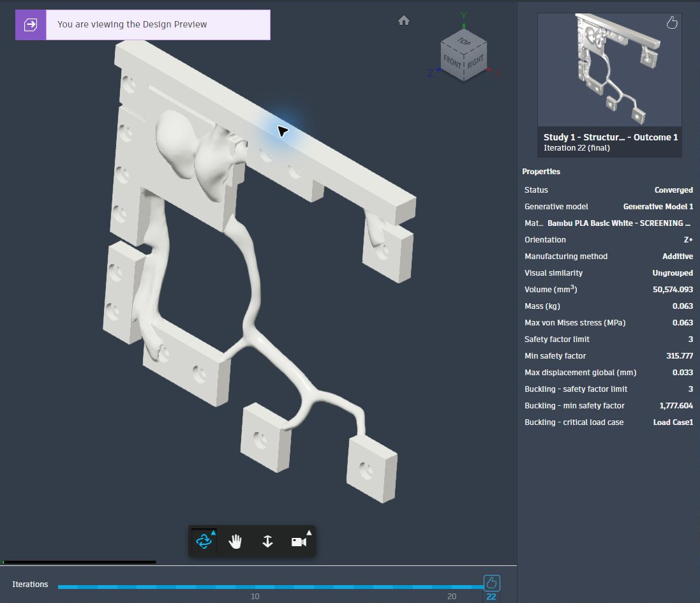This screenshot has height=603, width=700.
Task: Click 'Bambu PLA Basic White' material value
Action: [x=619, y=223]
